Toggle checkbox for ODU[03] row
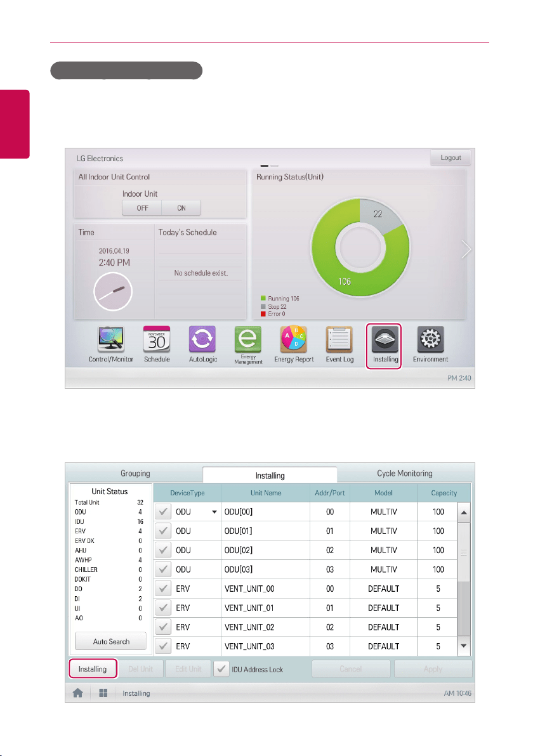 tap(164, 570)
